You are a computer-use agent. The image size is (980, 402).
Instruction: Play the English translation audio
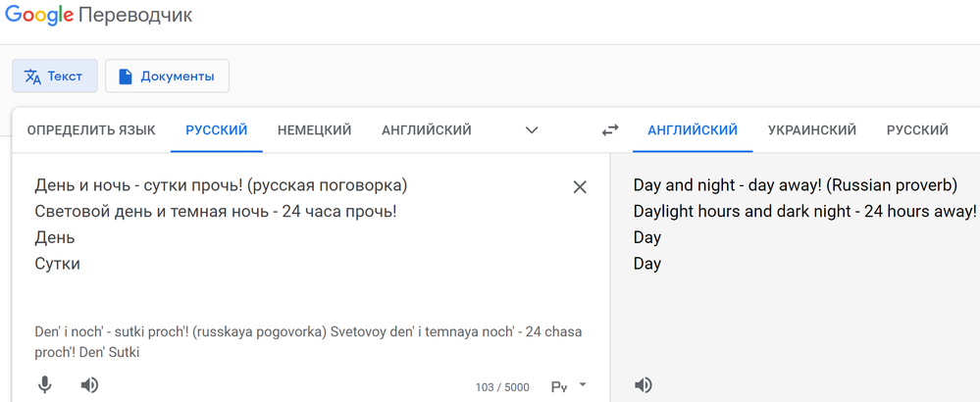click(x=644, y=385)
